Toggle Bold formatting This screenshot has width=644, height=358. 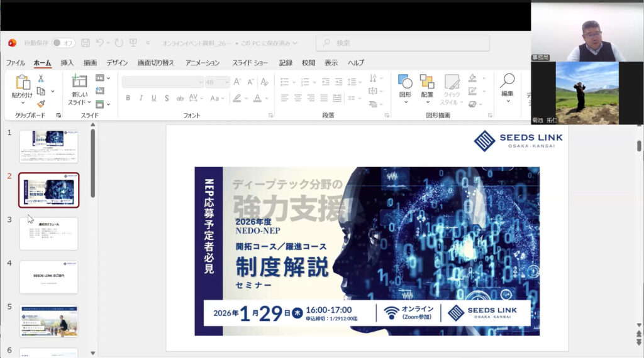point(128,98)
